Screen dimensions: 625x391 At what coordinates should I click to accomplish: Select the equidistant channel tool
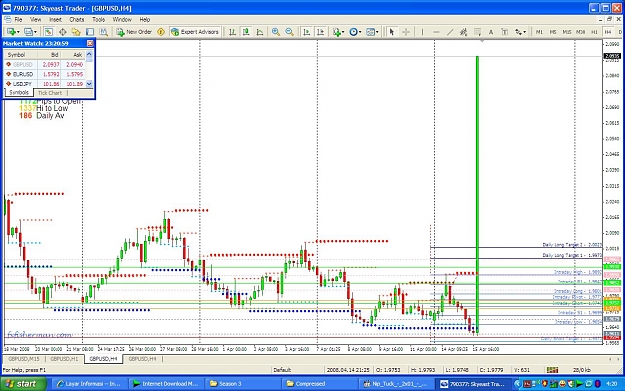point(464,32)
